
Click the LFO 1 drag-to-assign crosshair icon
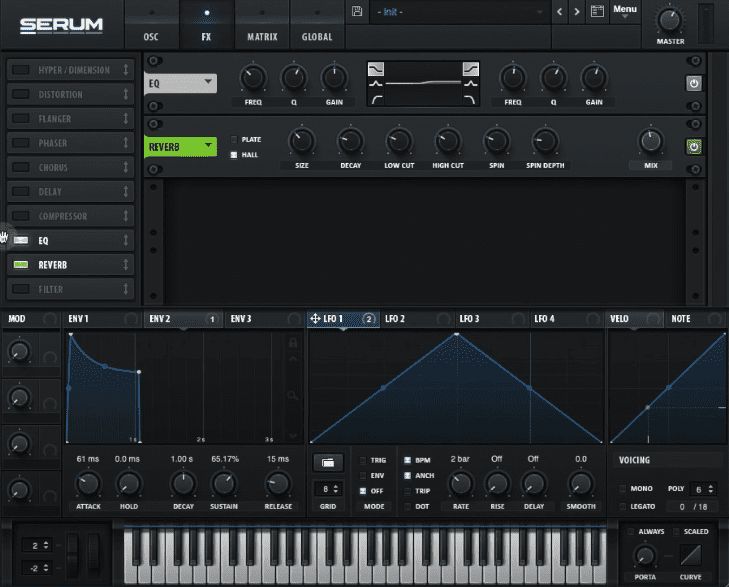tap(315, 318)
